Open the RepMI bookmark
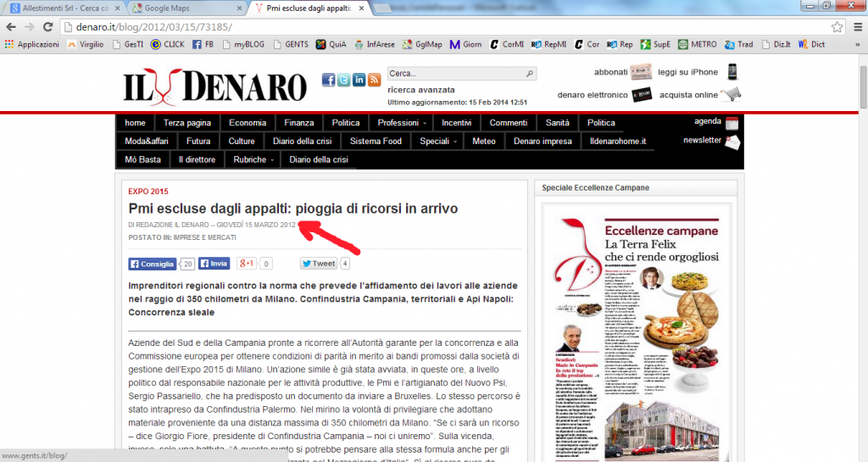This screenshot has width=868, height=462. point(548,44)
